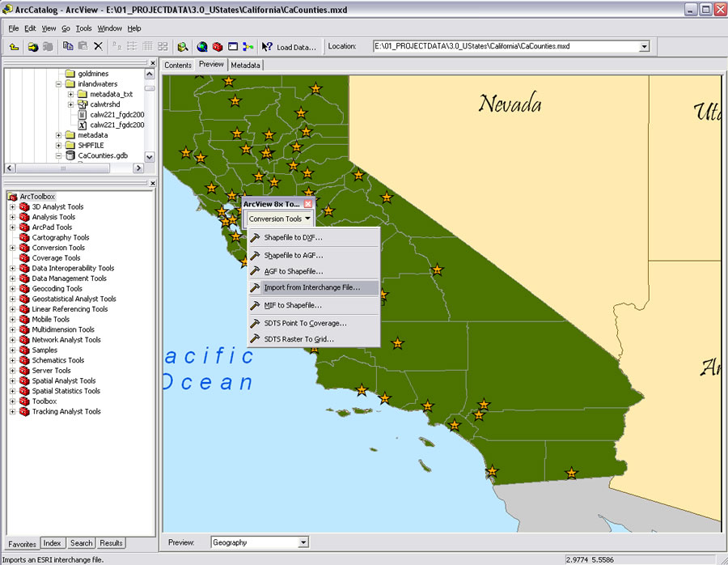The image size is (728, 565).
Task: Click the Delete X icon in toolbar
Action: [98, 46]
